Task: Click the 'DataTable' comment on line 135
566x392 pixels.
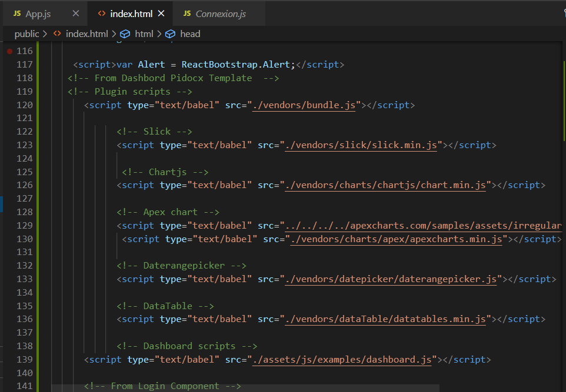Action: click(165, 306)
